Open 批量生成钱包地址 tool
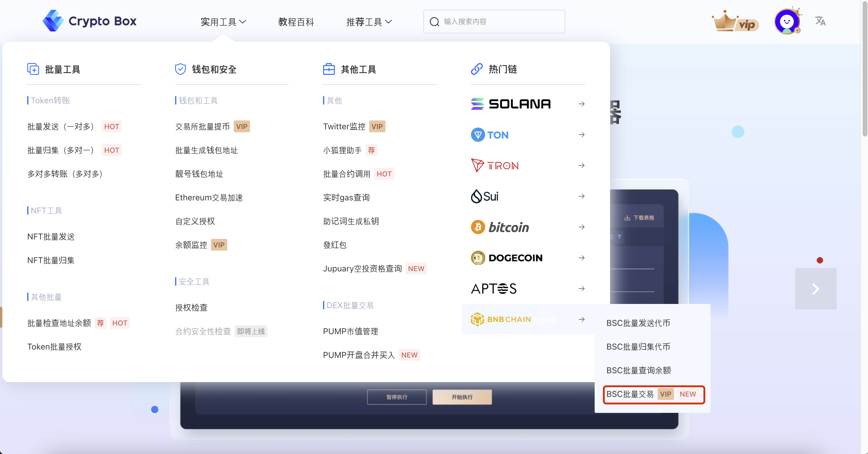The image size is (868, 454). (206, 150)
